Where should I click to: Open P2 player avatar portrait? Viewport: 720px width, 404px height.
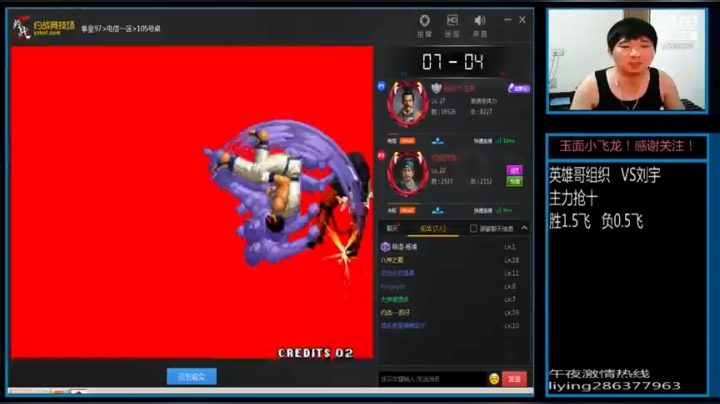pos(408,174)
